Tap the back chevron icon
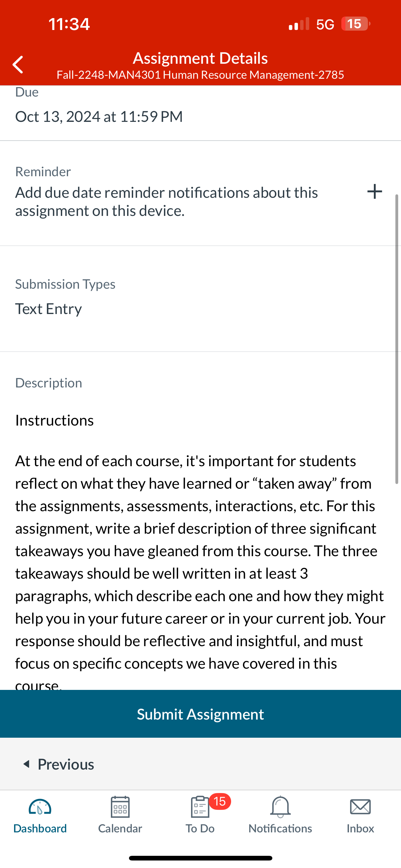Image resolution: width=401 pixels, height=868 pixels. click(x=18, y=65)
